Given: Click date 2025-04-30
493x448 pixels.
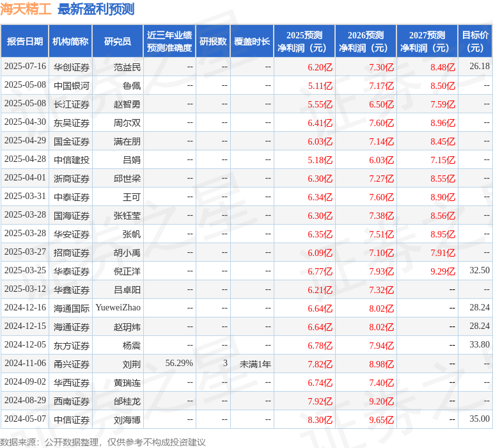Looking at the screenshot, I should click(x=25, y=122).
